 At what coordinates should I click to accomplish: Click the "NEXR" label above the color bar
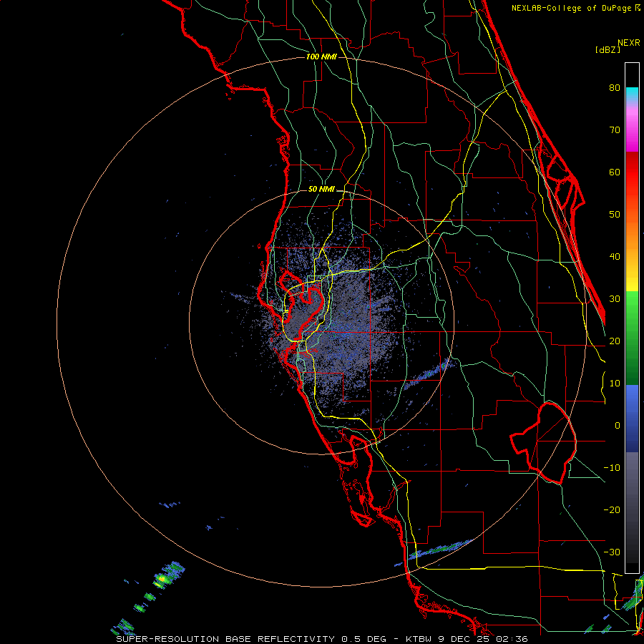coord(629,43)
